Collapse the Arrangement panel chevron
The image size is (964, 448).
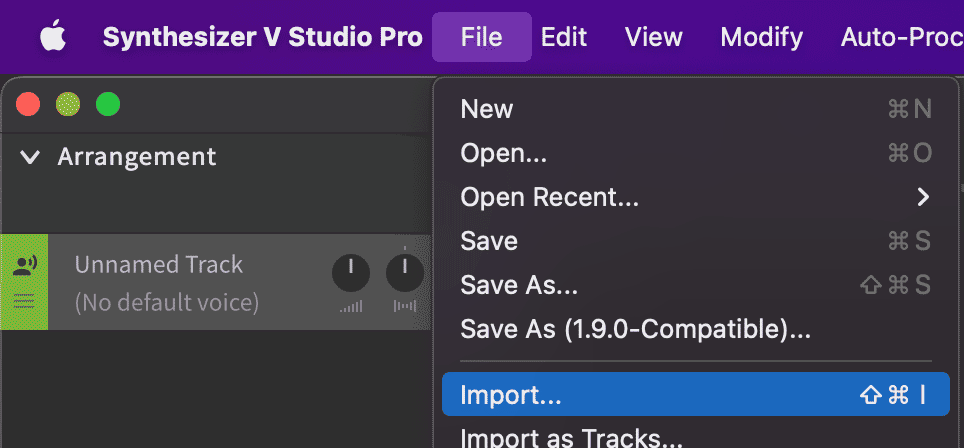(30, 157)
